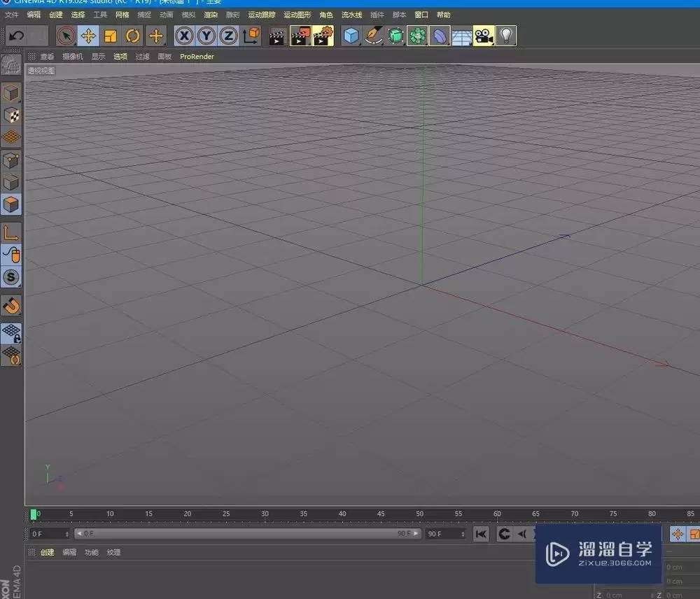The image size is (700, 599).
Task: Expand the floor environment objects palette
Action: [x=461, y=36]
